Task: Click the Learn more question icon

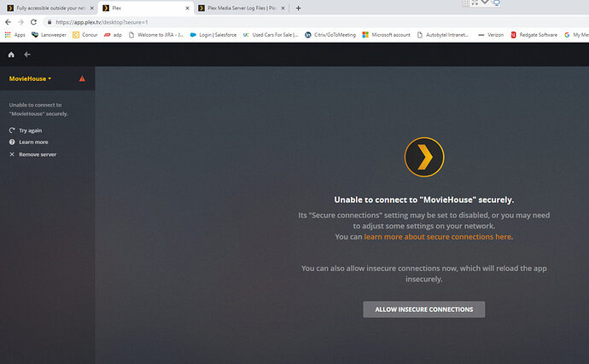Action: [12, 142]
